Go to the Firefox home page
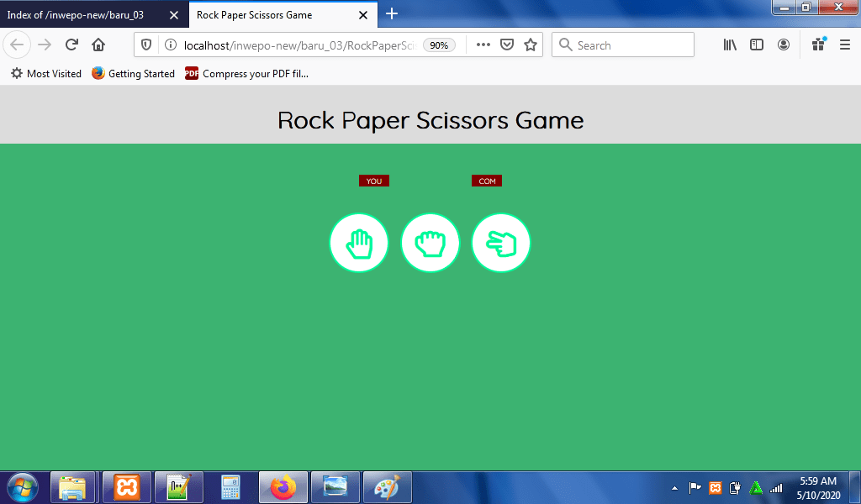The height and width of the screenshot is (504, 861). (98, 45)
